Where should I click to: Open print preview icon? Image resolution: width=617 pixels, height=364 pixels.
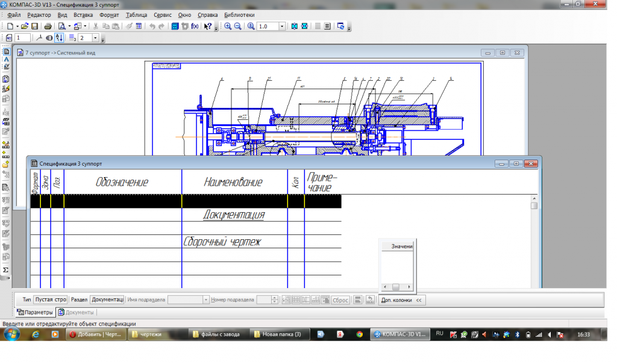tap(62, 27)
